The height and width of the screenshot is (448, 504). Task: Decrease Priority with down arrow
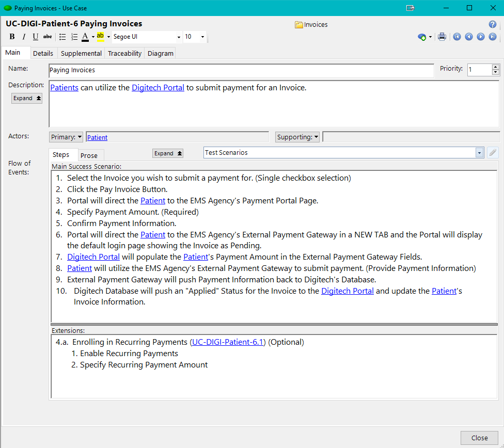[x=496, y=72]
